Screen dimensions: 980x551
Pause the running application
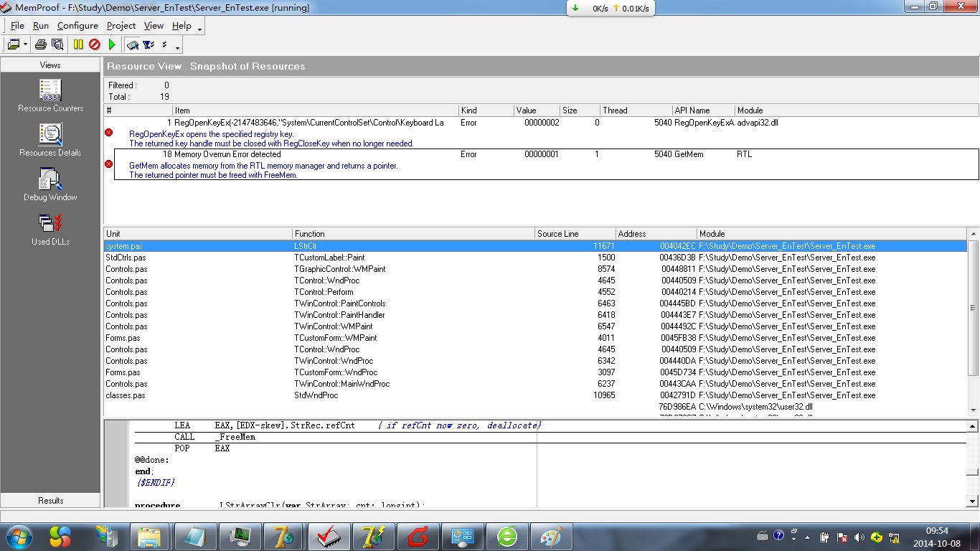click(79, 44)
